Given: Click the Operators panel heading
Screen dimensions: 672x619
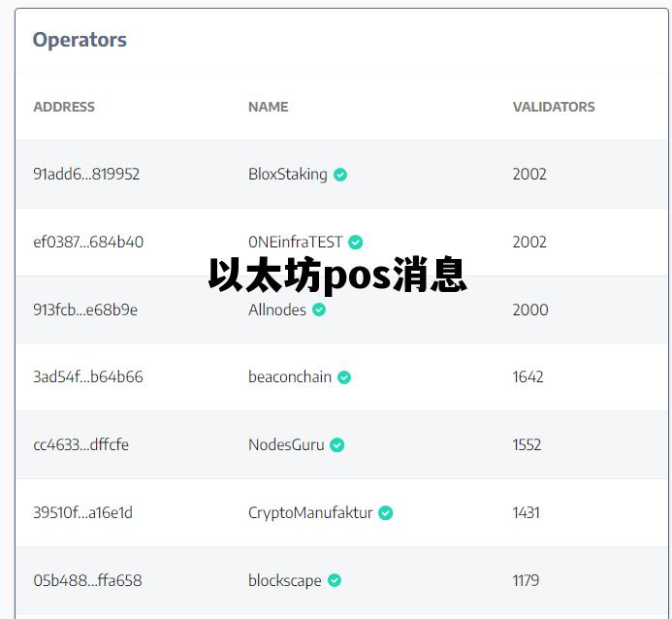Looking at the screenshot, I should pos(80,40).
